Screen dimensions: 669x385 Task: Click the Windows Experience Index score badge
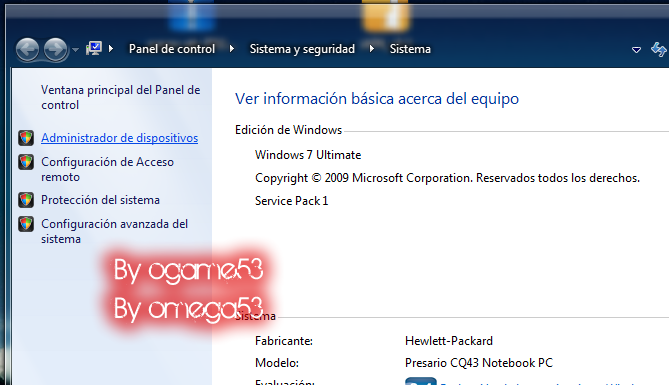click(421, 381)
